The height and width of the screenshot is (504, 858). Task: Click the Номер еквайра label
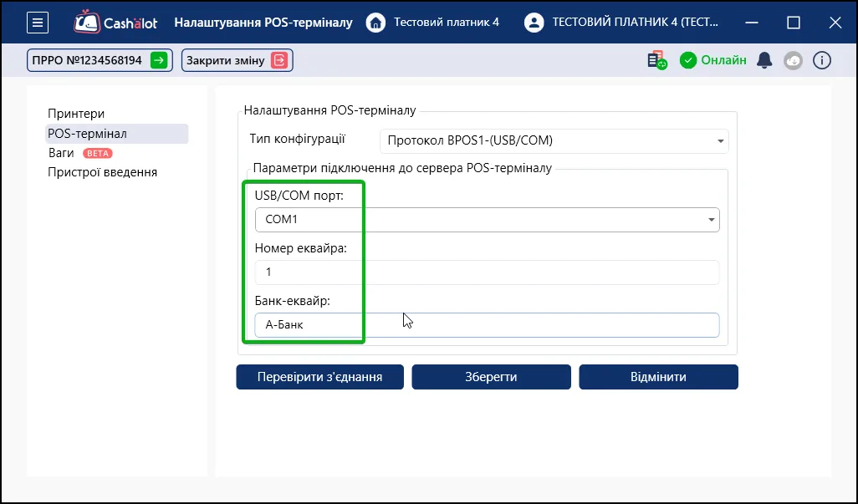tap(301, 248)
